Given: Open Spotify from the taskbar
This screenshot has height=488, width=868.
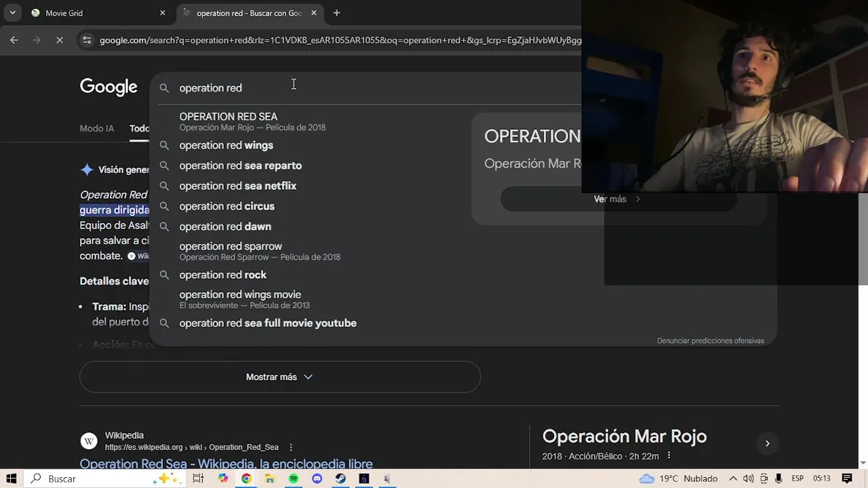Looking at the screenshot, I should [293, 479].
